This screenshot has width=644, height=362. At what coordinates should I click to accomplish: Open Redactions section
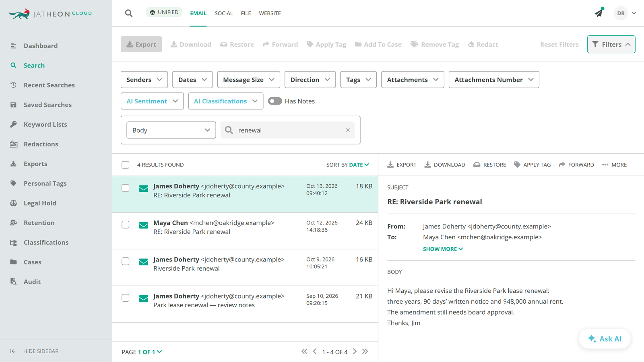point(41,144)
